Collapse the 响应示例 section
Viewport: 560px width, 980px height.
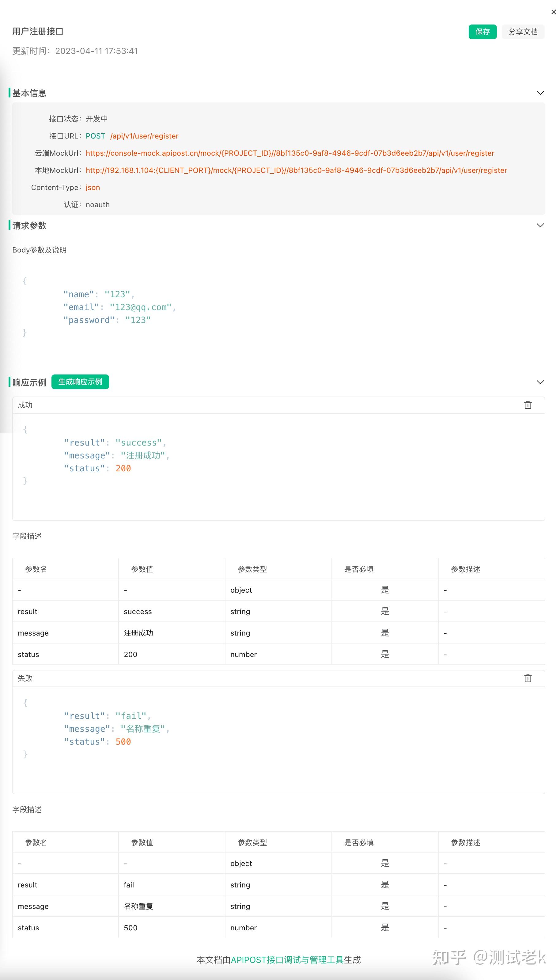pos(540,382)
